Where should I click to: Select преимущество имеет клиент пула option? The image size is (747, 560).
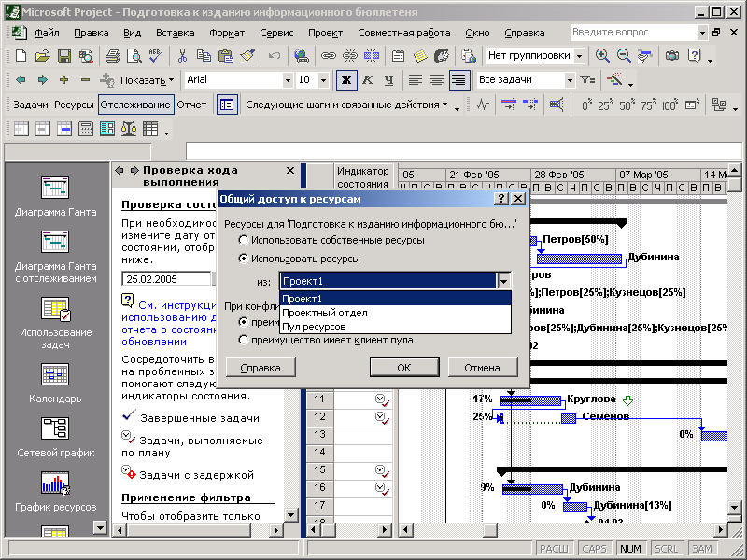click(243, 340)
